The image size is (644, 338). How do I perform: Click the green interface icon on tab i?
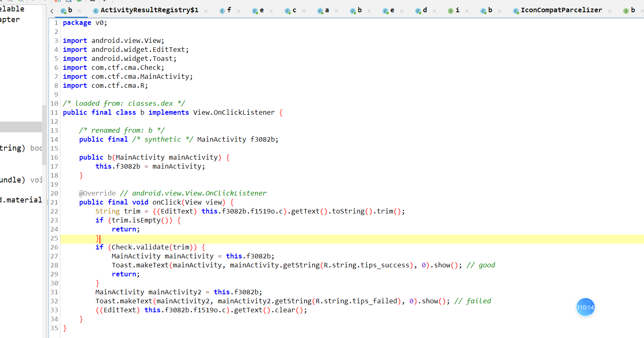pyautogui.click(x=451, y=11)
